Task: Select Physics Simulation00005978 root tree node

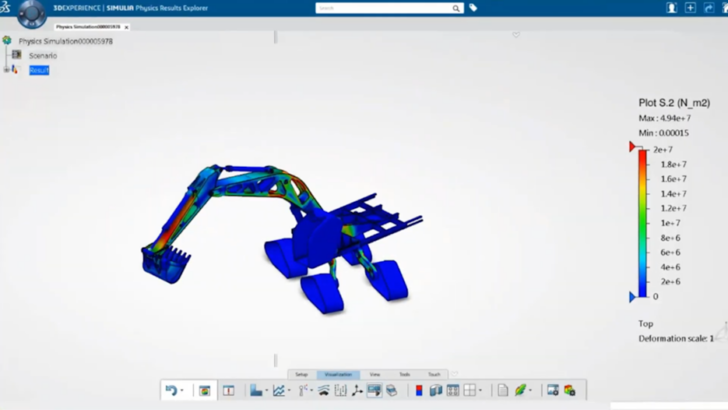Action: (x=65, y=41)
